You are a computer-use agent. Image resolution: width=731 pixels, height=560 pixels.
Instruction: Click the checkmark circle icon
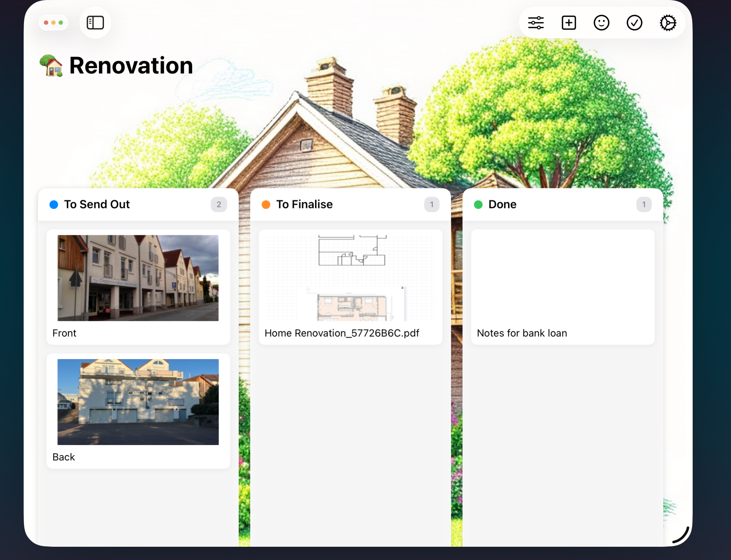tap(634, 23)
